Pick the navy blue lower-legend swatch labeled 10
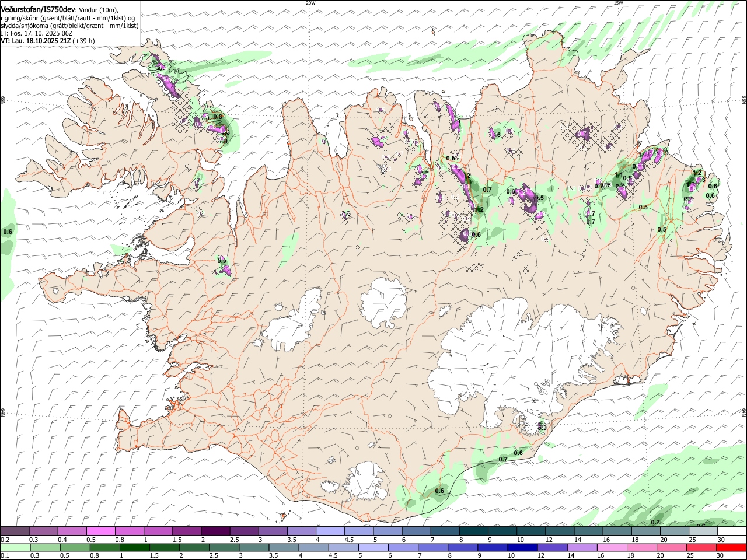This screenshot has height=560, width=747. tap(522, 548)
